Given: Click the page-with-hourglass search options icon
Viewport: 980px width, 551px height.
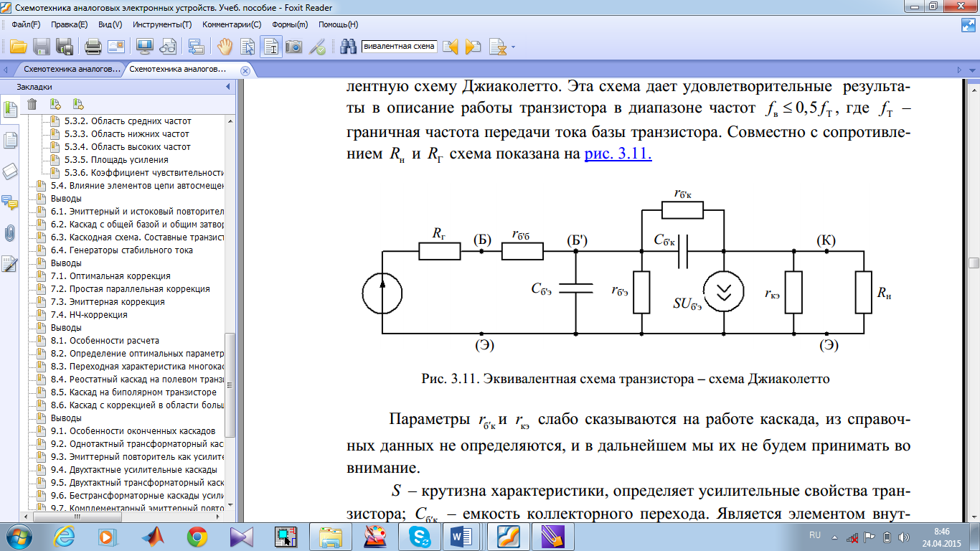Looking at the screenshot, I should pyautogui.click(x=499, y=47).
